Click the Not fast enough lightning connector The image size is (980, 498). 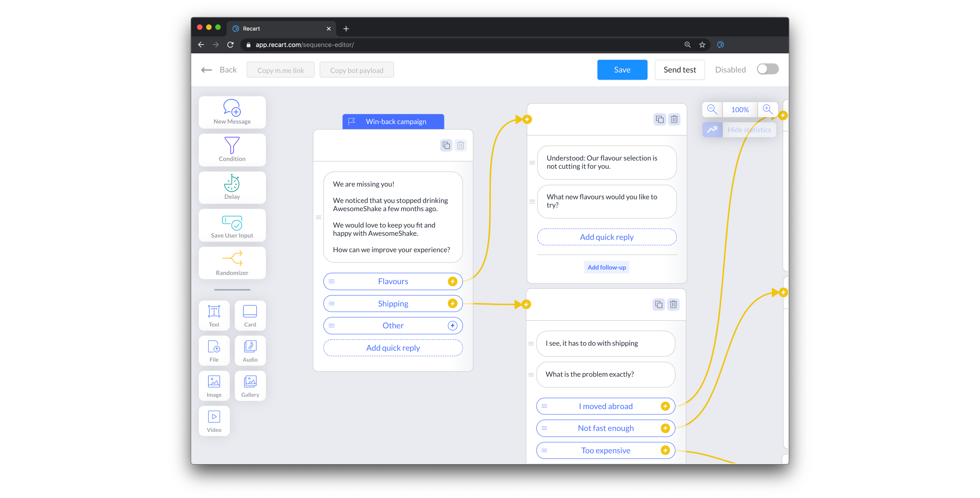tap(665, 428)
